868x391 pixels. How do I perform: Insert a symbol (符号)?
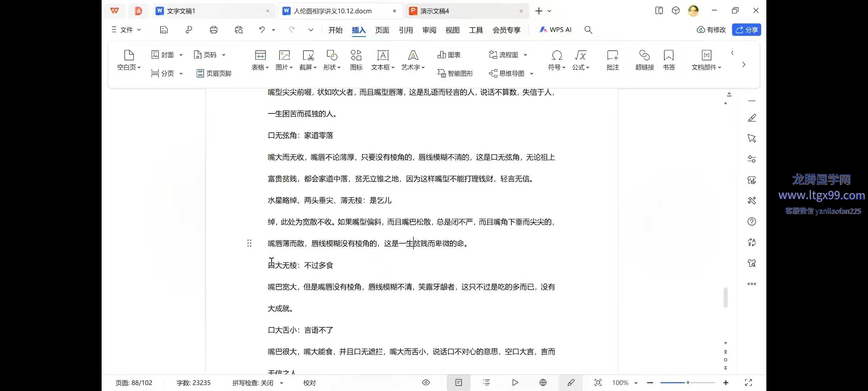[x=557, y=60]
